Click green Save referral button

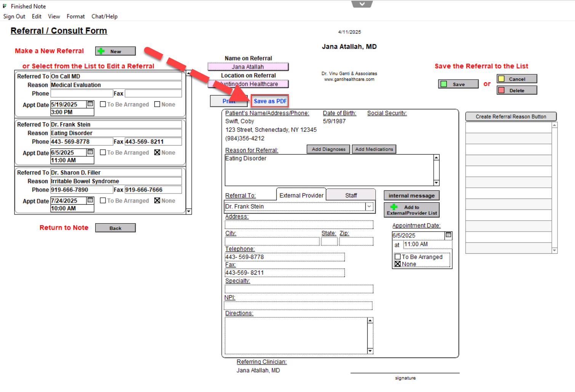(458, 84)
